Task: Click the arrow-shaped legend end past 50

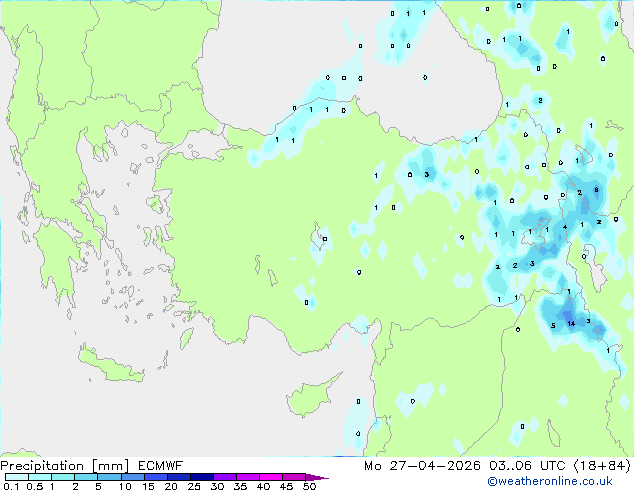Action: pyautogui.click(x=317, y=477)
